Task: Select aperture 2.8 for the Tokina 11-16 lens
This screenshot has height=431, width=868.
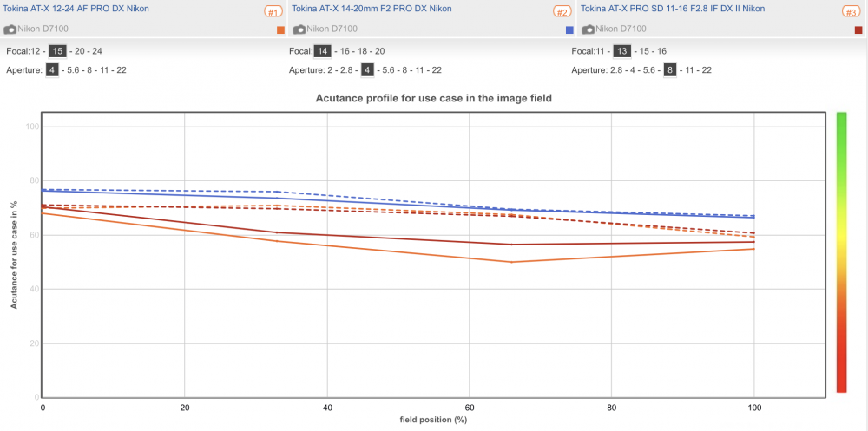Action: tap(615, 70)
